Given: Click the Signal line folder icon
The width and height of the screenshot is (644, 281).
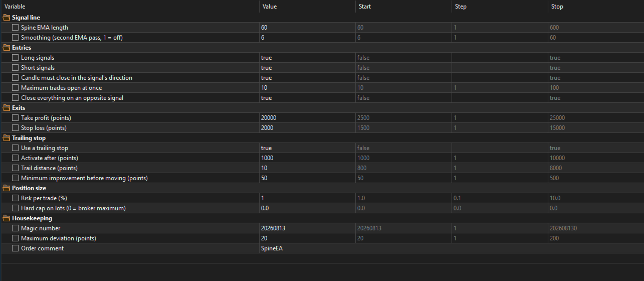Looking at the screenshot, I should coord(6,18).
